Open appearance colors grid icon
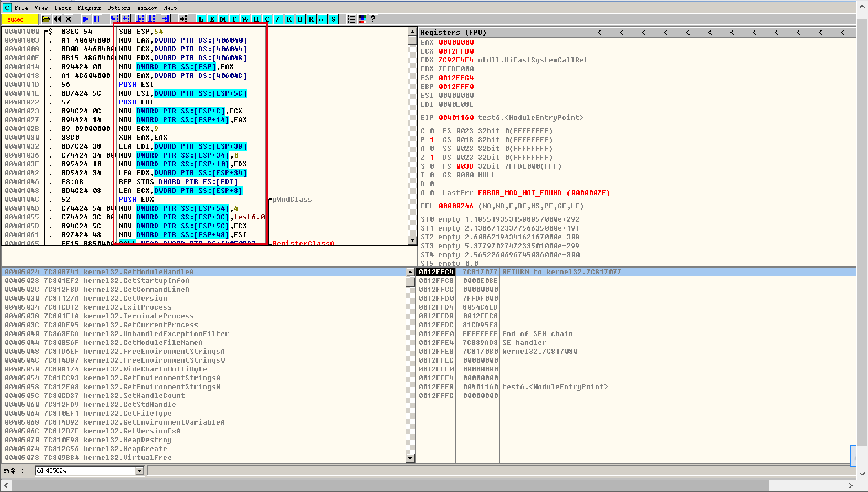868x492 pixels. pos(362,19)
